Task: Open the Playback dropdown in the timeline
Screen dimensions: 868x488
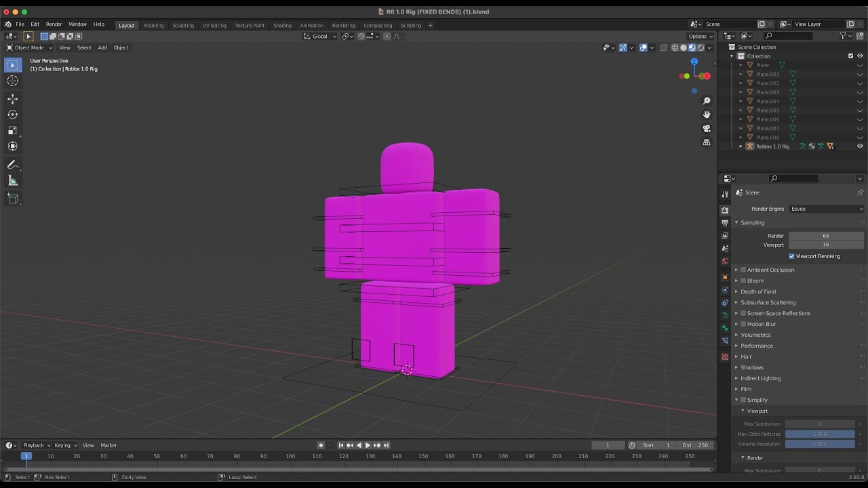Action: pyautogui.click(x=36, y=445)
